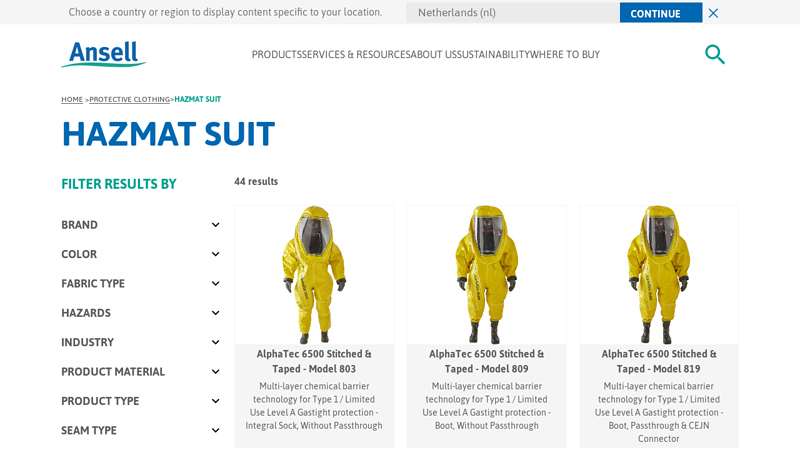Image resolution: width=800 pixels, height=450 pixels.
Task: Open the ABOUT US menu
Action: point(433,55)
